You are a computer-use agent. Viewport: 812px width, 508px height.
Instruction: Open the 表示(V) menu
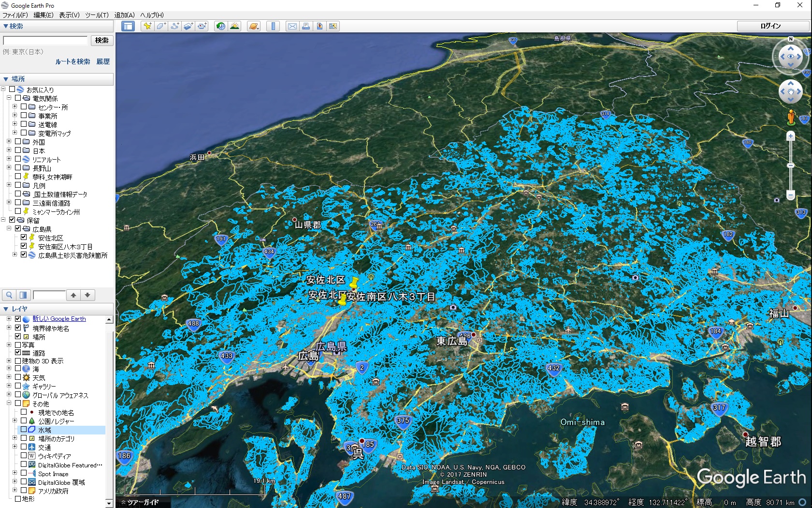tap(69, 15)
